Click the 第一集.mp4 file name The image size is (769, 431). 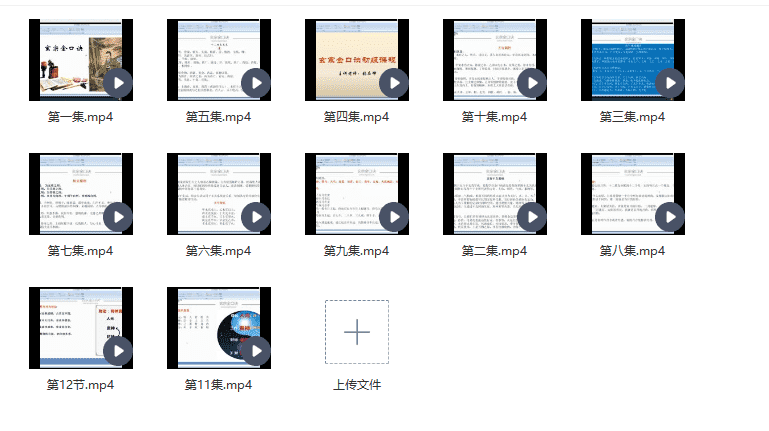(x=80, y=117)
